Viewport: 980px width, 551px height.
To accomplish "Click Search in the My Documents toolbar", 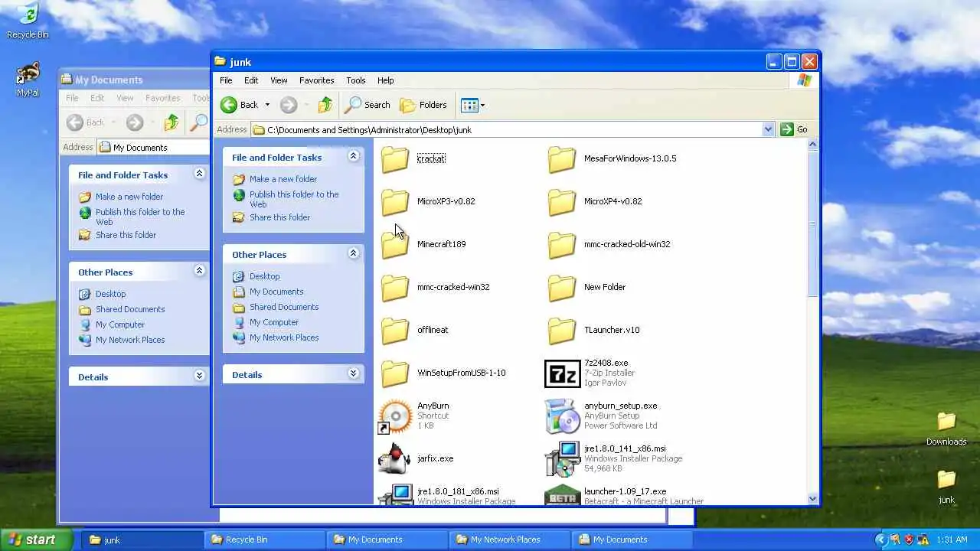I will click(x=198, y=122).
